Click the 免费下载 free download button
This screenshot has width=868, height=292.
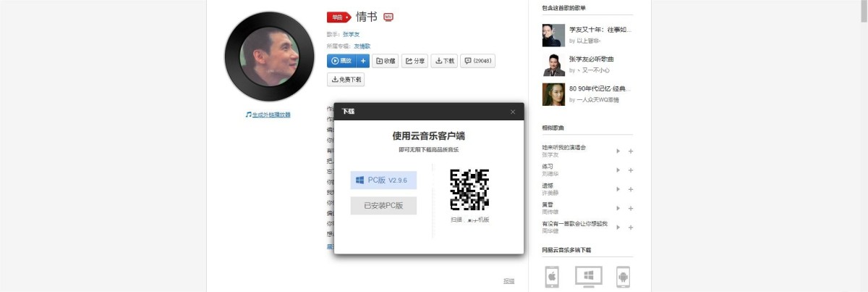(346, 80)
